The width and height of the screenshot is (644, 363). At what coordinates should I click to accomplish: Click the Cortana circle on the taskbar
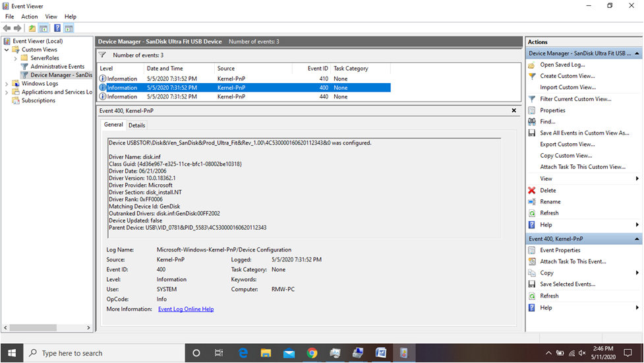tap(196, 353)
